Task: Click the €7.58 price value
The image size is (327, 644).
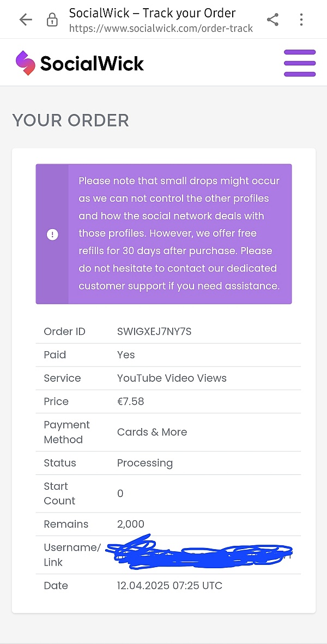Action: click(131, 401)
